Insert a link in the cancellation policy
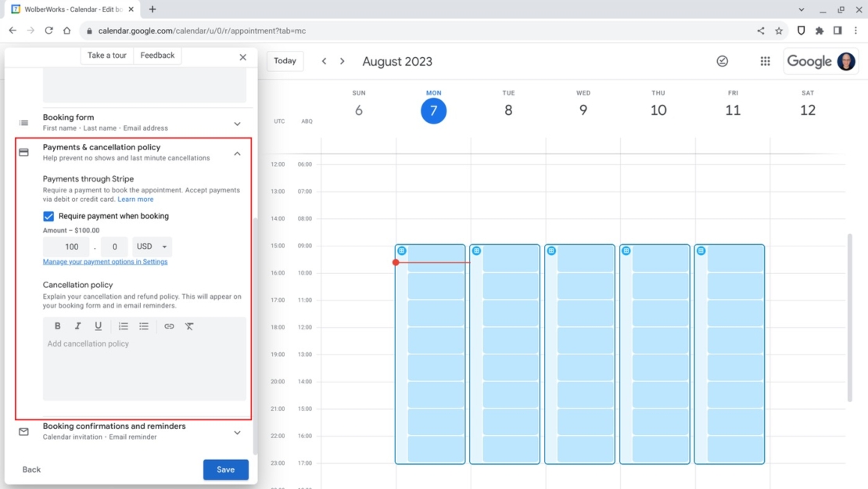Viewport: 868px width, 489px height. click(169, 325)
